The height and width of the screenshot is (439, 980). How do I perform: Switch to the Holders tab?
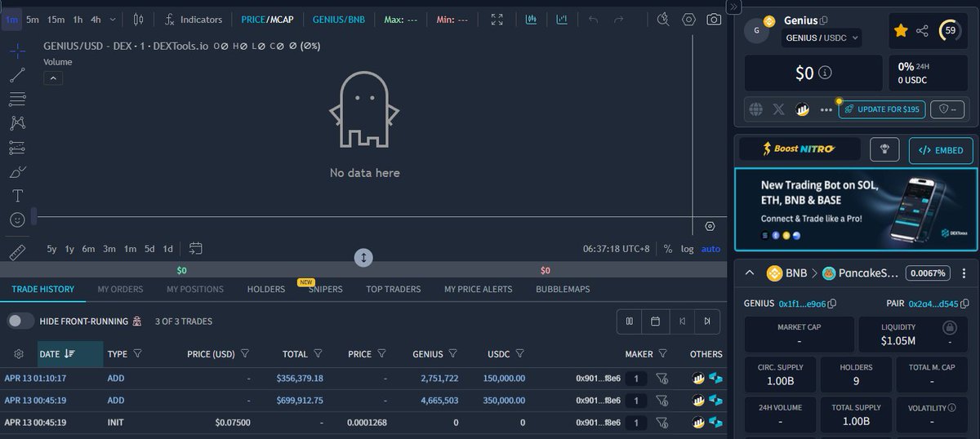click(266, 289)
